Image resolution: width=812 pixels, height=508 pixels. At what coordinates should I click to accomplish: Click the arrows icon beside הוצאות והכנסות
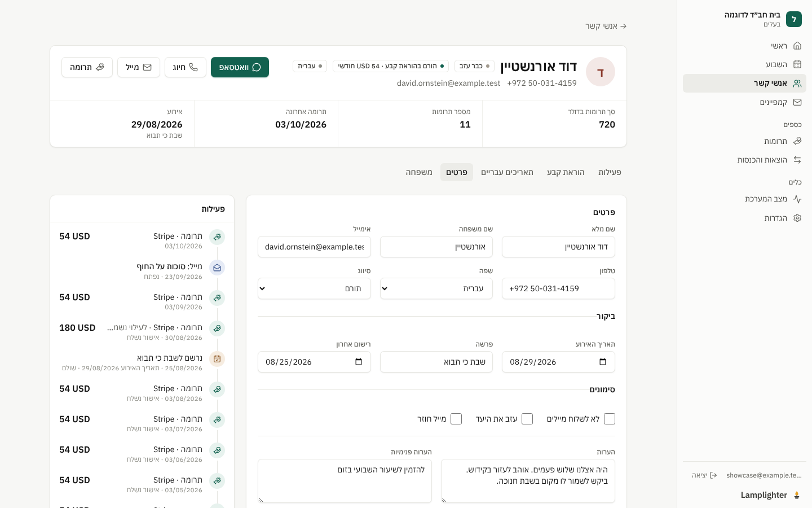[x=797, y=160]
